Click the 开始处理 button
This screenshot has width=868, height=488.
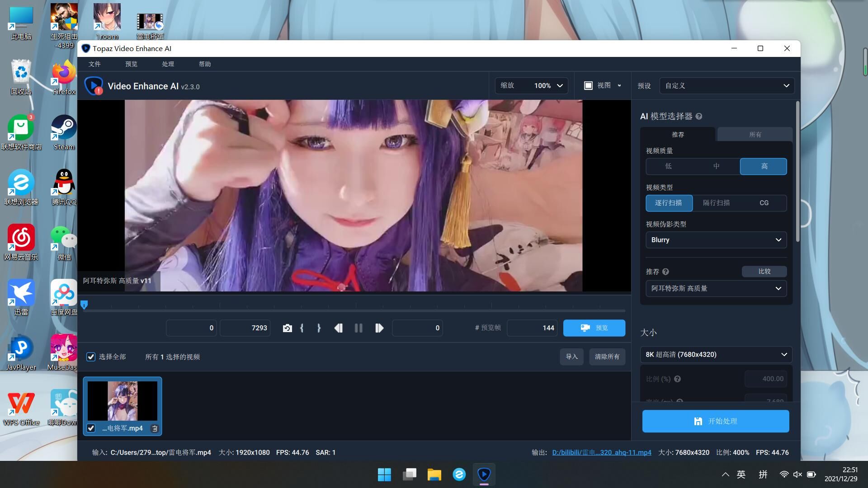point(716,421)
